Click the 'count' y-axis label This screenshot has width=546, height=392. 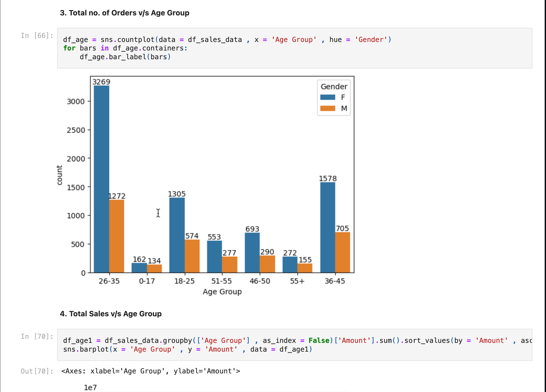[x=60, y=175]
